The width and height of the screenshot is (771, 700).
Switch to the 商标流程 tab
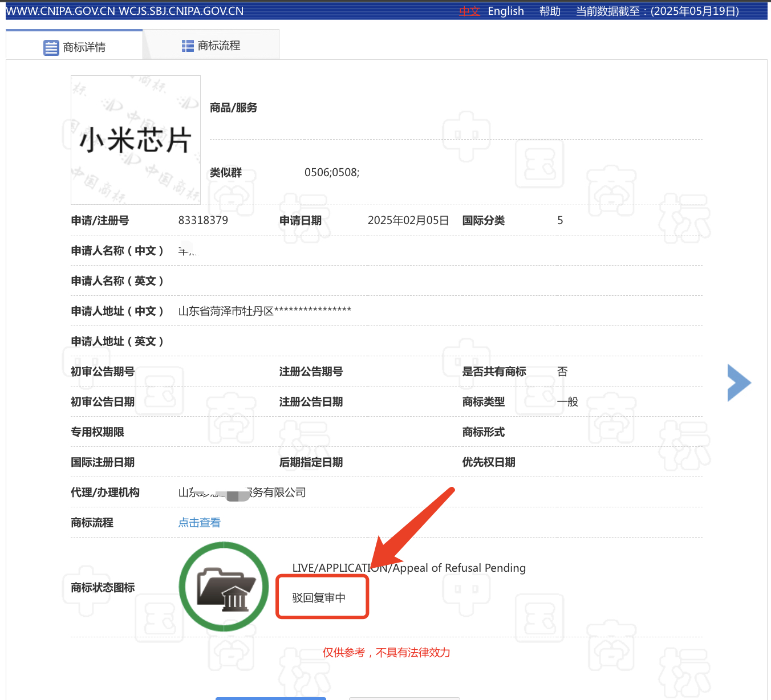coord(211,45)
